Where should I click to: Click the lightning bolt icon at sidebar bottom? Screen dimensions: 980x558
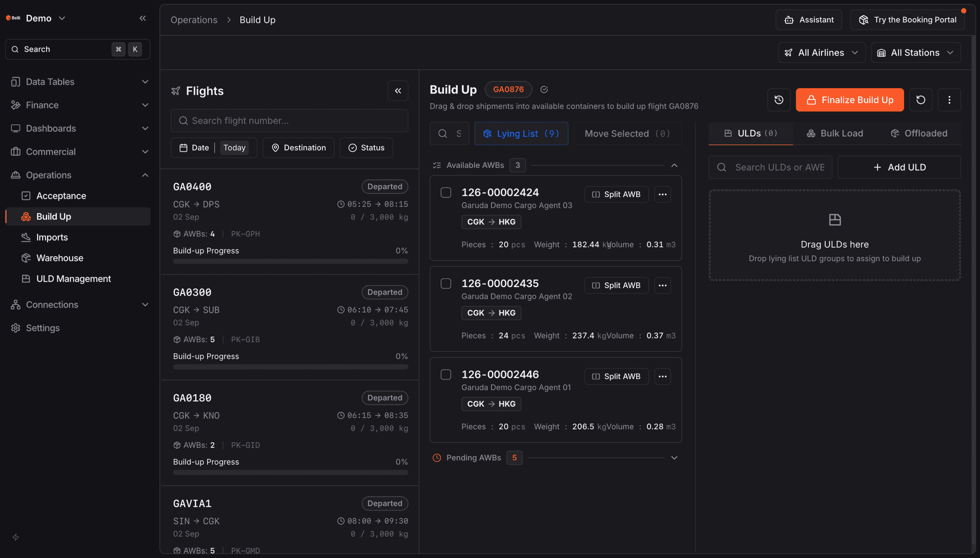tap(16, 537)
